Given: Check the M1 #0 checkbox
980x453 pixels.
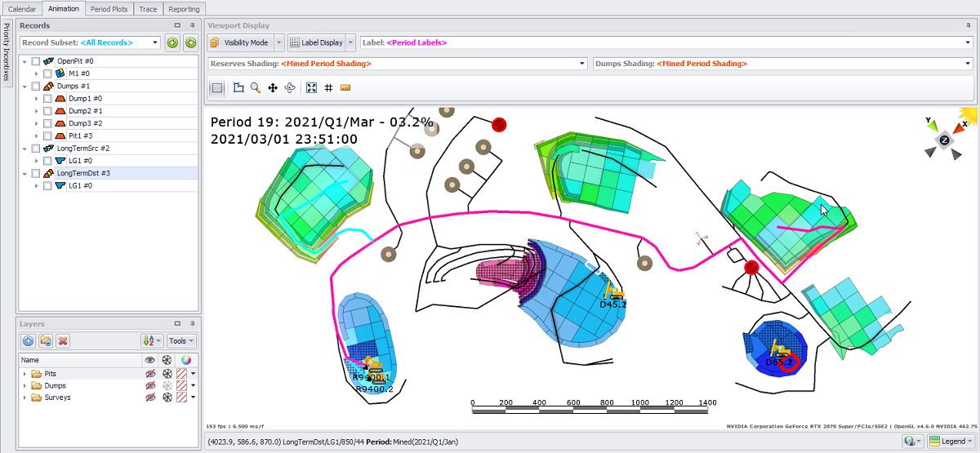Looking at the screenshot, I should [47, 73].
